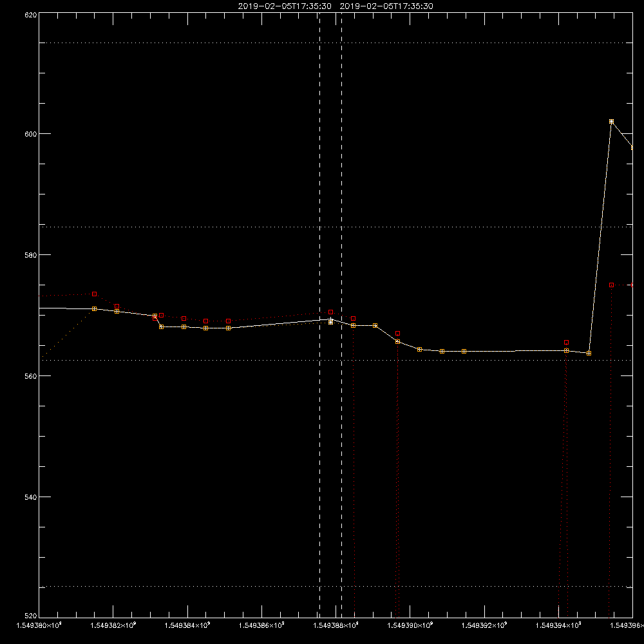Click the 1.549390×10⁹ x-axis label

pos(410,625)
